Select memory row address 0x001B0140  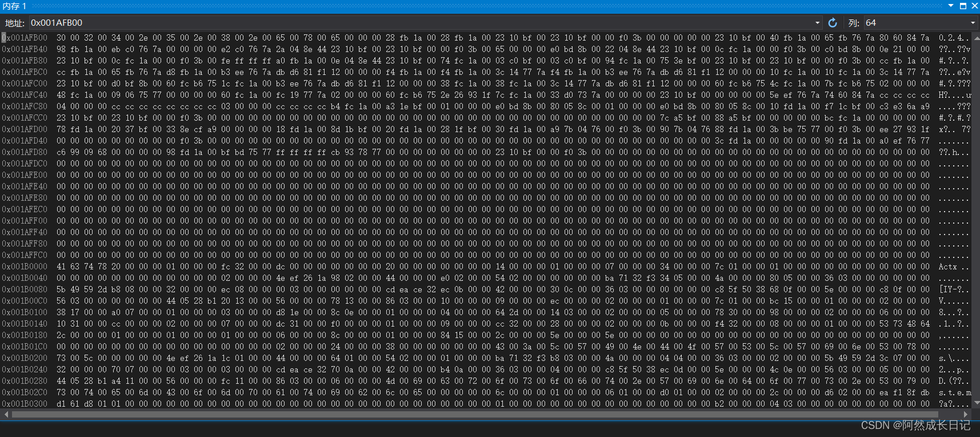pyautogui.click(x=25, y=324)
